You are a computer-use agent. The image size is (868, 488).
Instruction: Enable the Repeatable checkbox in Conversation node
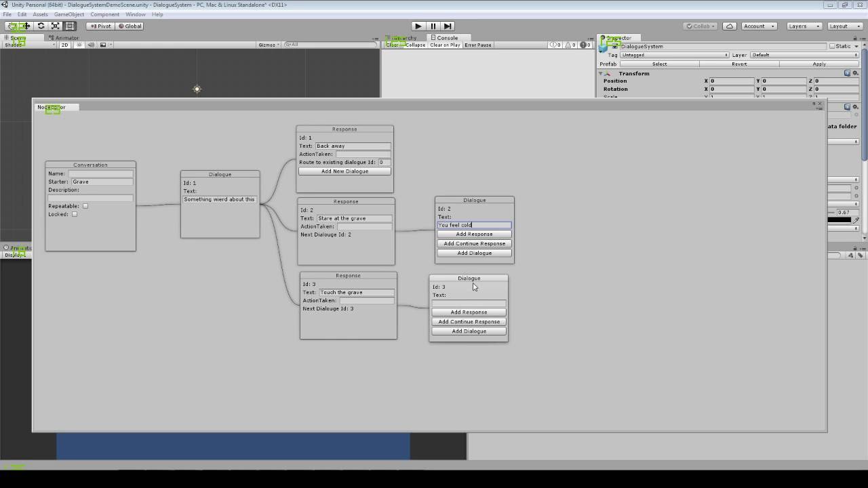pos(85,206)
